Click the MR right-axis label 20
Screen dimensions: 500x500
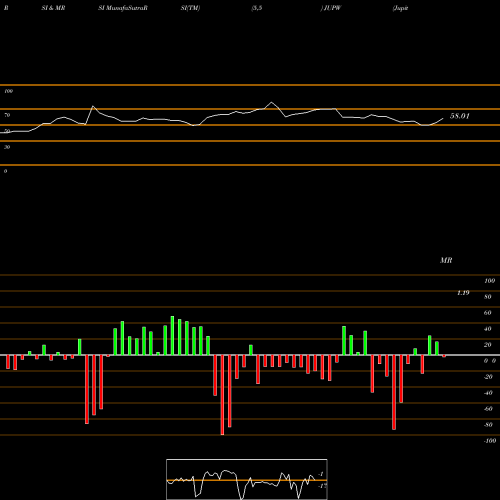pos(488,345)
